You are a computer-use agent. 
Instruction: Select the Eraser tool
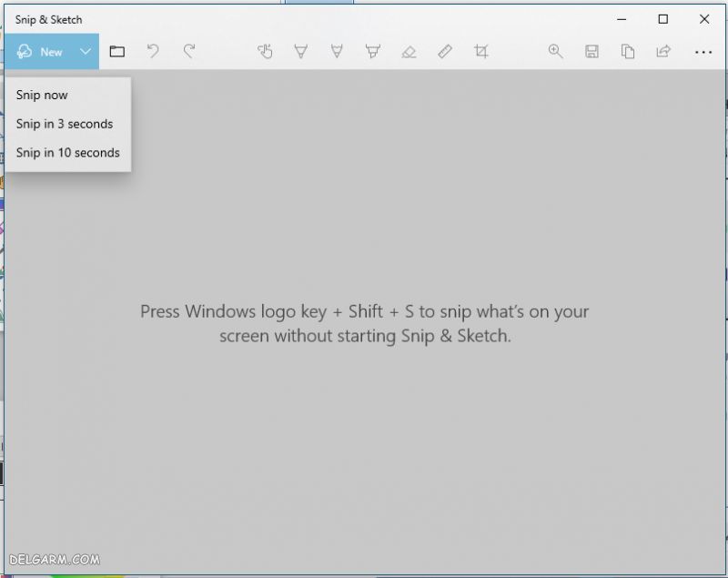pos(409,52)
